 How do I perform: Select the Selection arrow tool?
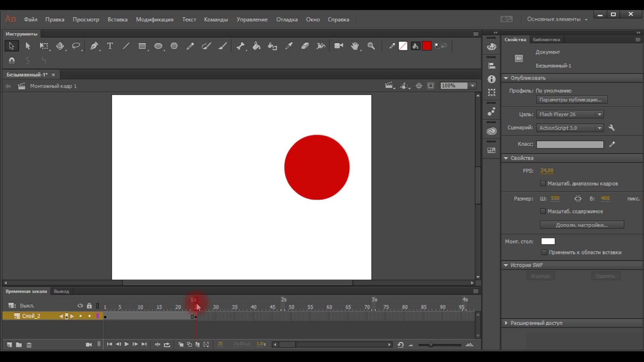click(x=11, y=46)
